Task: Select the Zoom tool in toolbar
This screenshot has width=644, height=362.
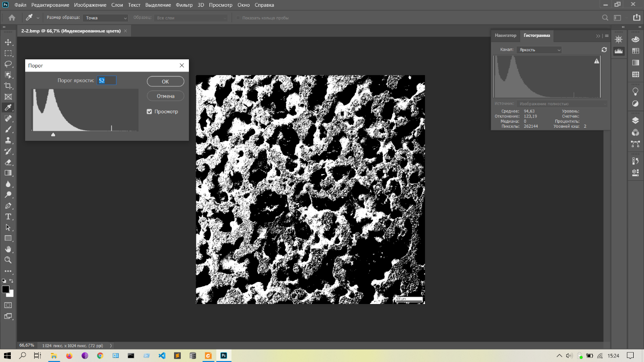Action: [x=8, y=260]
